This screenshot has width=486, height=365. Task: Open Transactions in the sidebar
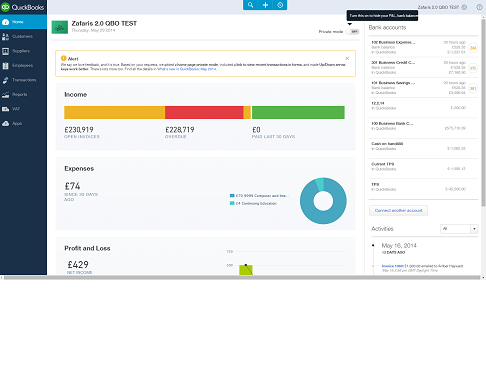pyautogui.click(x=23, y=80)
